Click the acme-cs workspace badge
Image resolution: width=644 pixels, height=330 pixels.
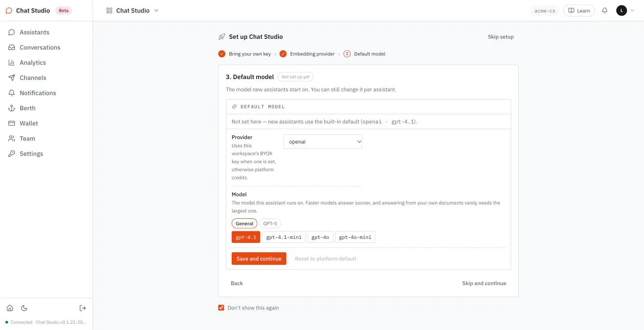tap(545, 11)
